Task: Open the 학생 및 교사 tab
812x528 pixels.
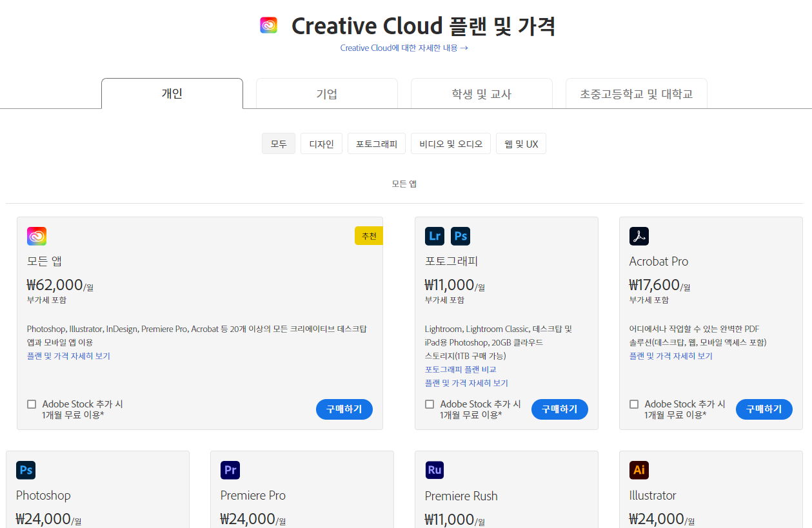Action: 482,94
